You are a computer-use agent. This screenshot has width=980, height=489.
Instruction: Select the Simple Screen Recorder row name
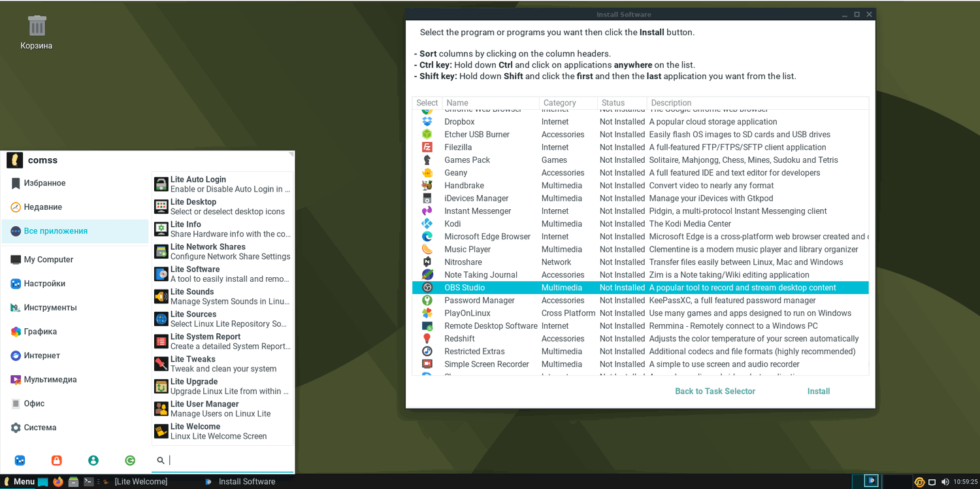(487, 364)
